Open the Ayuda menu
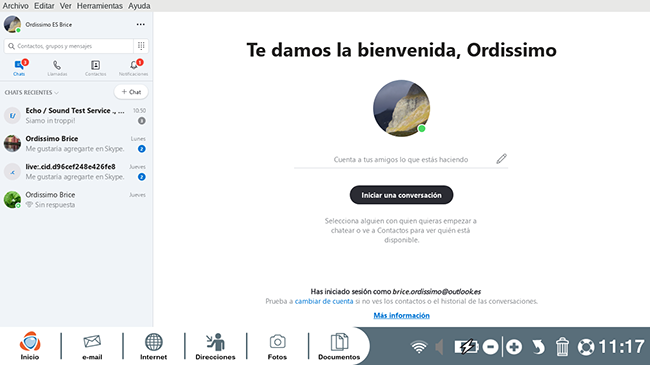 coord(139,6)
